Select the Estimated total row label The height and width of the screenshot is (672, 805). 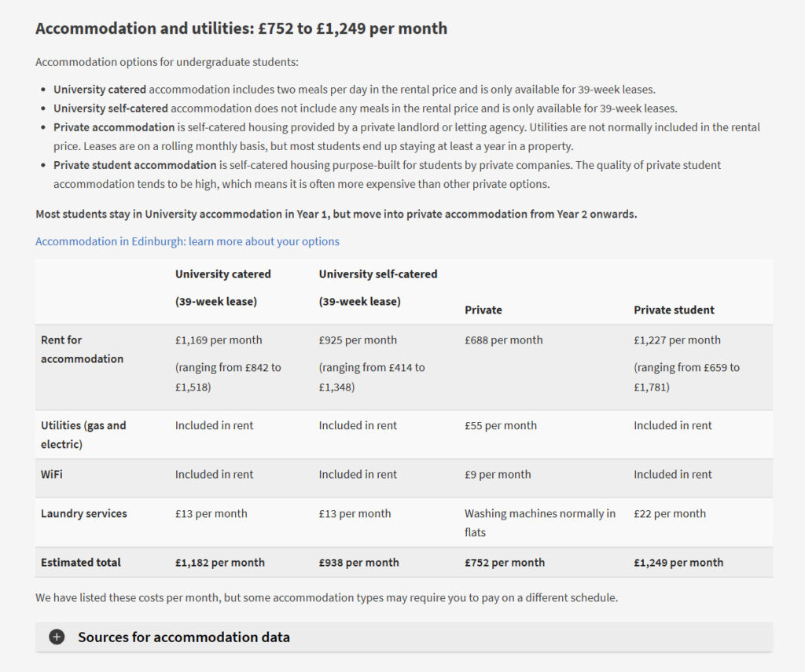click(x=79, y=562)
